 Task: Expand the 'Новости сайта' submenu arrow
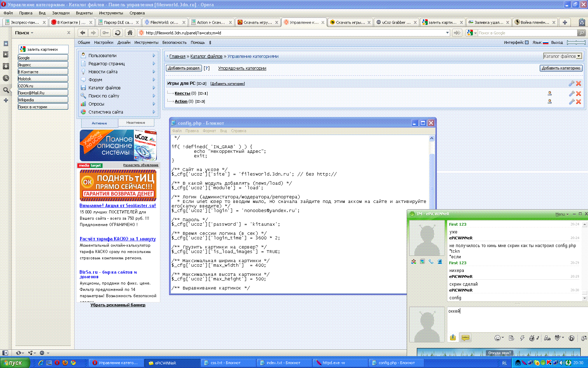154,71
